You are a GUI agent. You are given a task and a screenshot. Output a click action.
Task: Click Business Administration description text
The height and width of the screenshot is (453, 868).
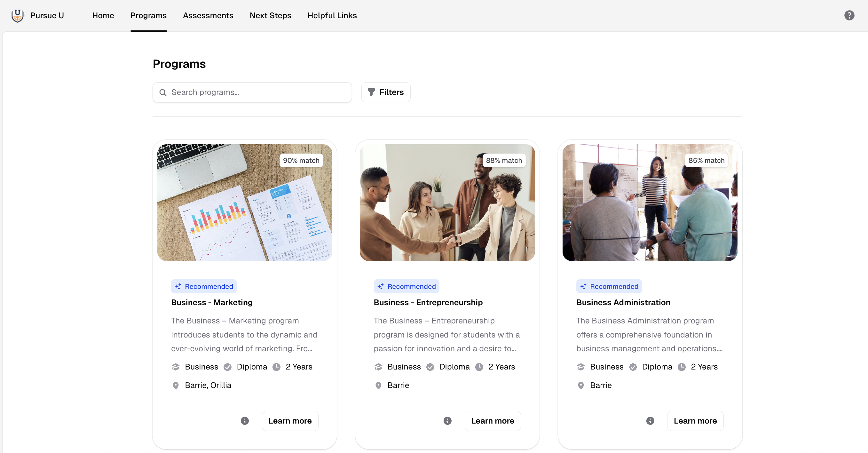point(649,335)
